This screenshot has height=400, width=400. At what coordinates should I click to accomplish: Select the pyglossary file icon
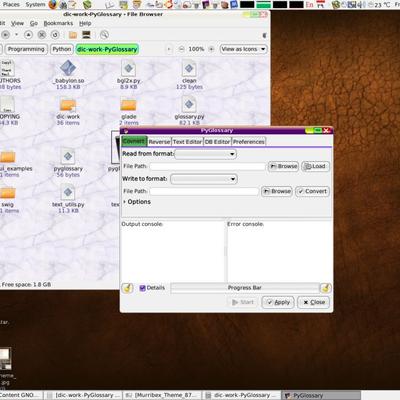pyautogui.click(x=68, y=157)
